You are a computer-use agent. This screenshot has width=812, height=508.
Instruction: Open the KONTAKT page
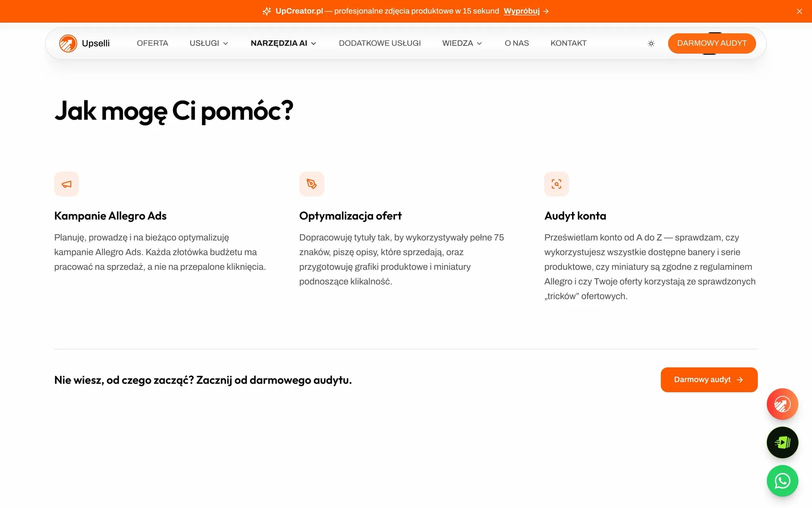(568, 43)
